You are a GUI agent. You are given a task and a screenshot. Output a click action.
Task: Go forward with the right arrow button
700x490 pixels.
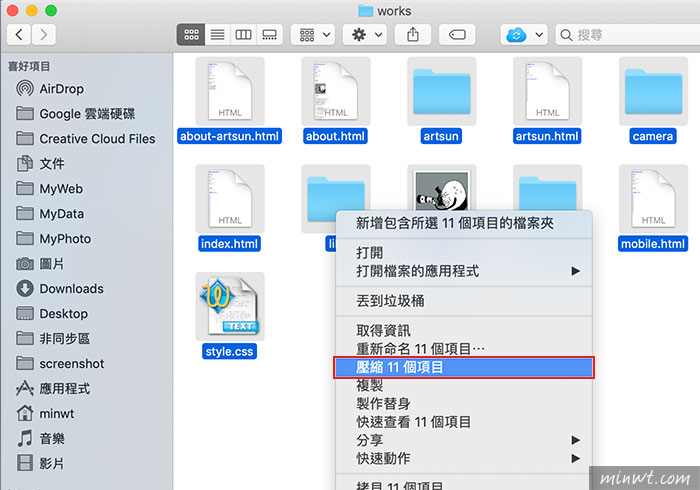(x=43, y=34)
